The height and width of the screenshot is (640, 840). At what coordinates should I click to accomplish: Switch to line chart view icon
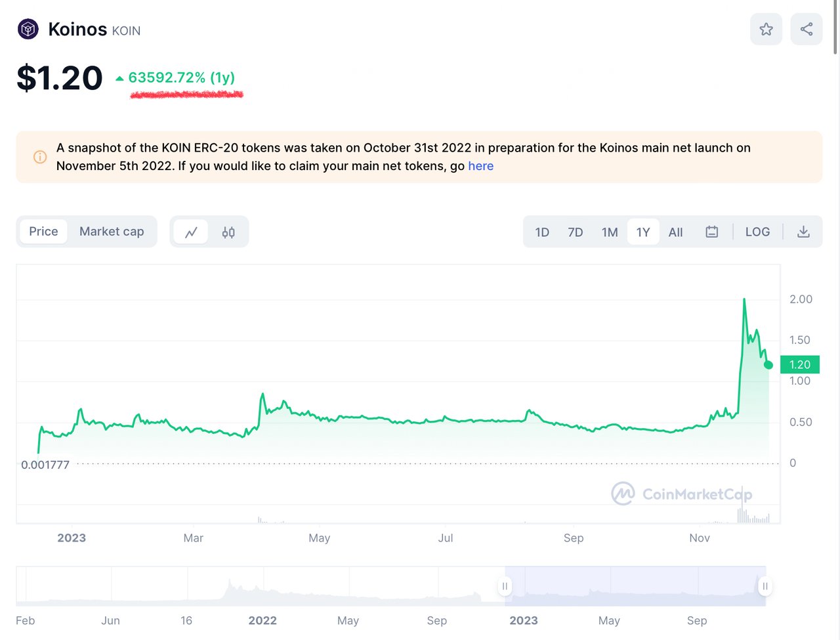click(191, 232)
